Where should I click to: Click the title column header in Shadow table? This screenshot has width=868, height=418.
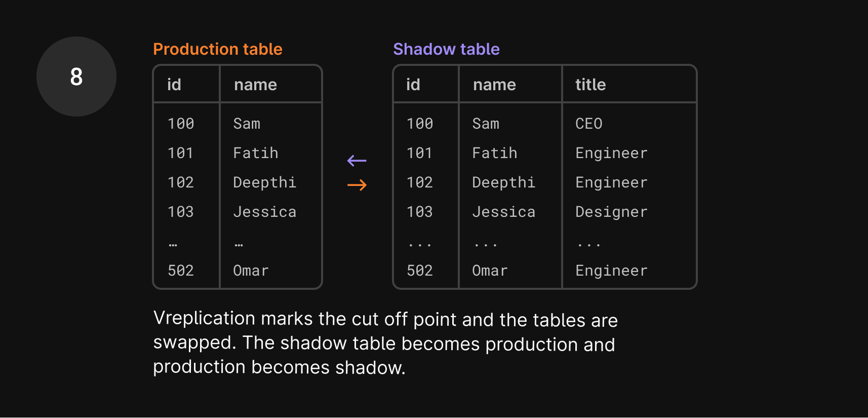[x=590, y=85]
